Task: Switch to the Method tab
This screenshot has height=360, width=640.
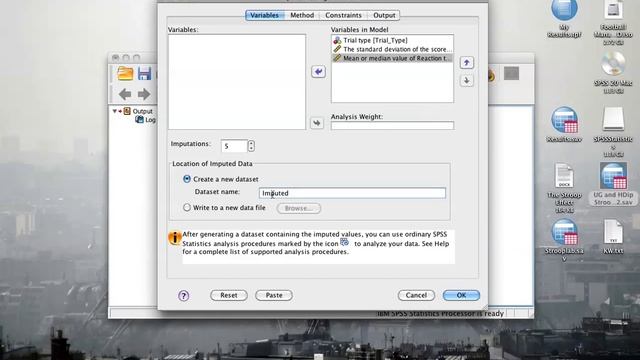Action: [x=302, y=15]
